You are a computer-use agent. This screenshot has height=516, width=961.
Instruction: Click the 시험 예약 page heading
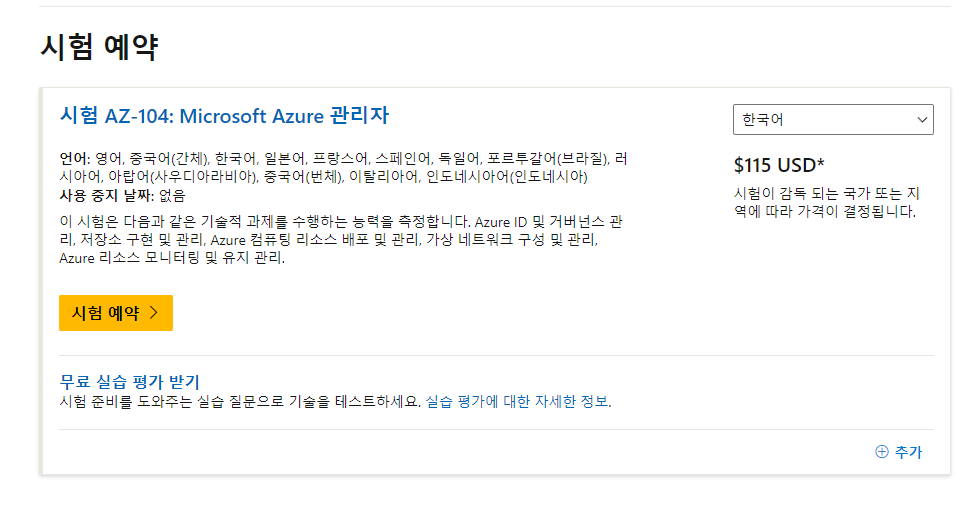(x=99, y=47)
